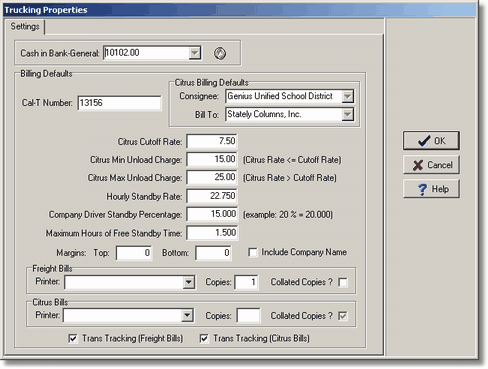The image size is (488, 369).
Task: Select the Citrus Min Unload Charge field
Action: [212, 159]
